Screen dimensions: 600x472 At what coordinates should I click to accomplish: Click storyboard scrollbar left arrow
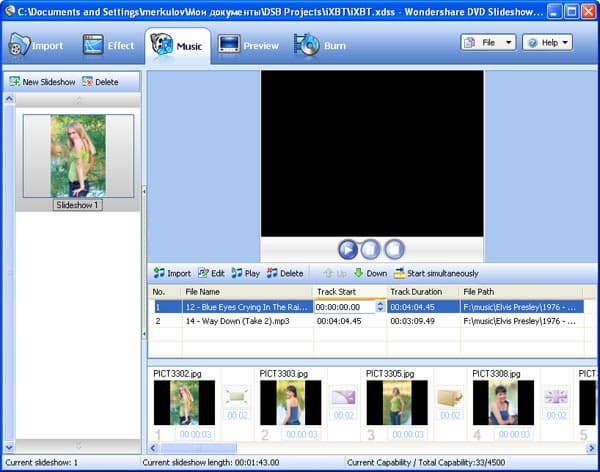153,448
